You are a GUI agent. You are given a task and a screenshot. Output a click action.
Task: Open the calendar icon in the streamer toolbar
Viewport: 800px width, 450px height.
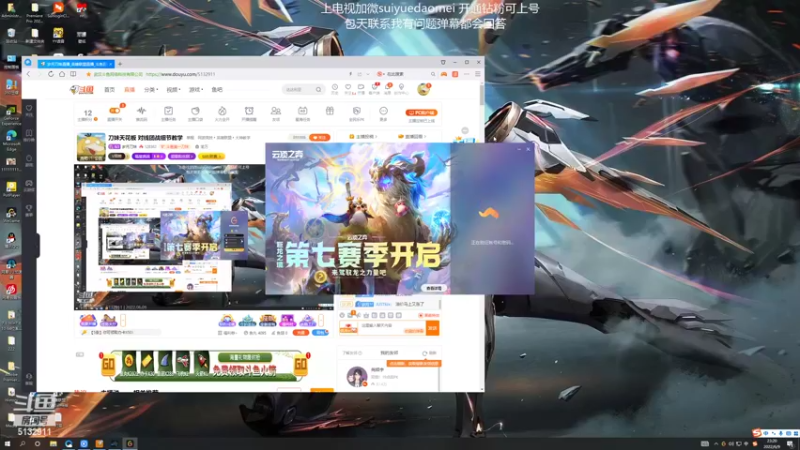[303, 111]
